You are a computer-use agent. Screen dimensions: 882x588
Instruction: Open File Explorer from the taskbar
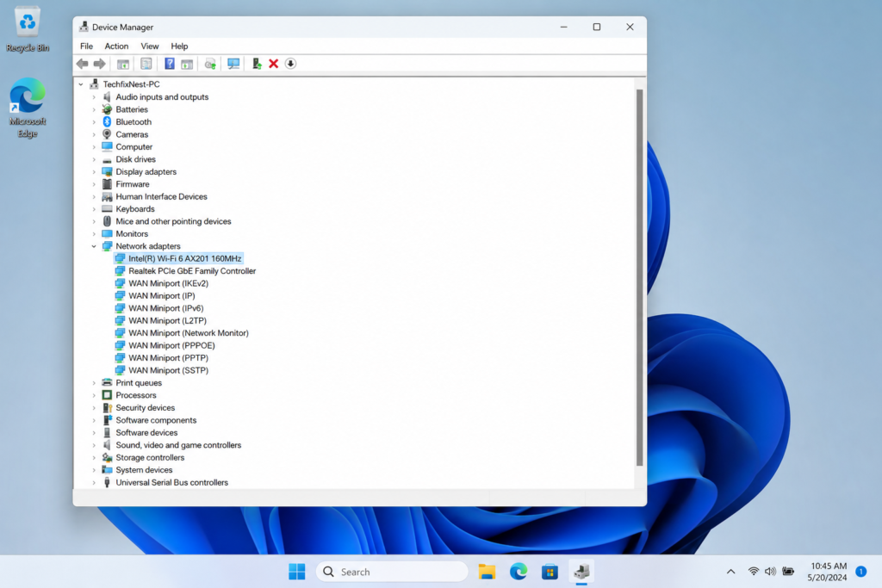(x=487, y=572)
